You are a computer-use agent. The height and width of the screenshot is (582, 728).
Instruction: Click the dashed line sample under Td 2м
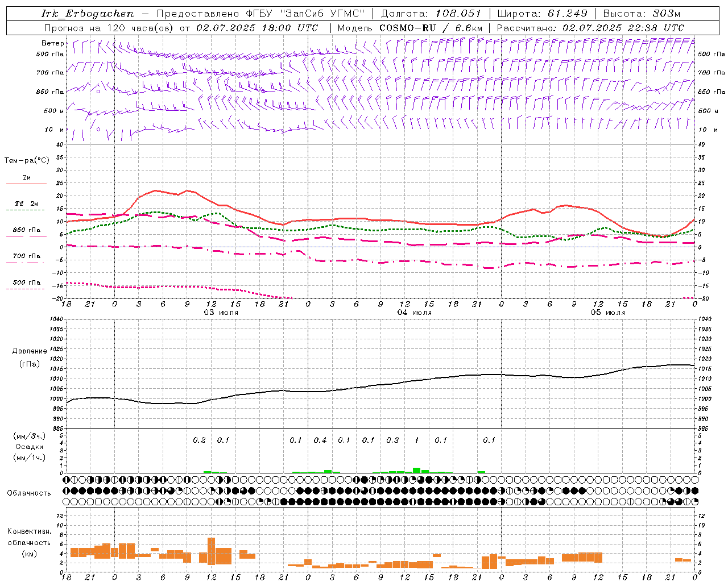click(x=26, y=210)
